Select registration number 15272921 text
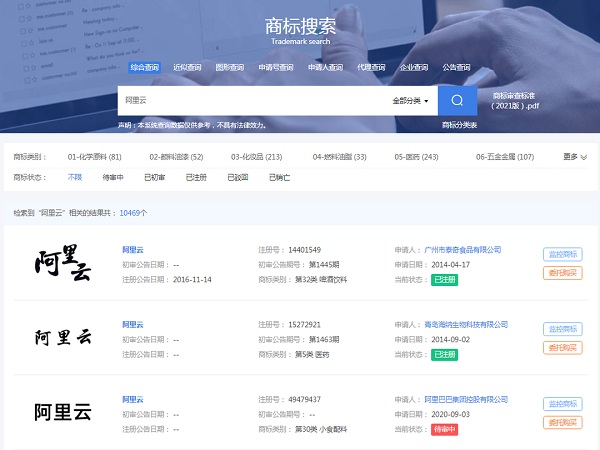The height and width of the screenshot is (450, 600). [x=305, y=324]
